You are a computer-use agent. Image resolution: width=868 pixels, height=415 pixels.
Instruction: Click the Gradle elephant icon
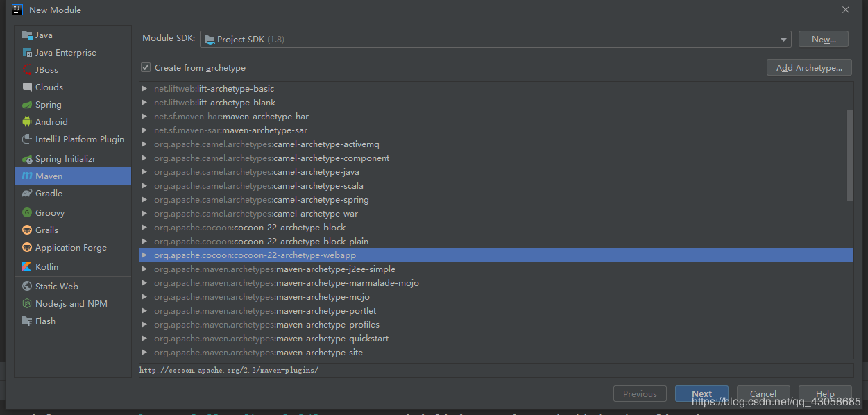pos(27,194)
